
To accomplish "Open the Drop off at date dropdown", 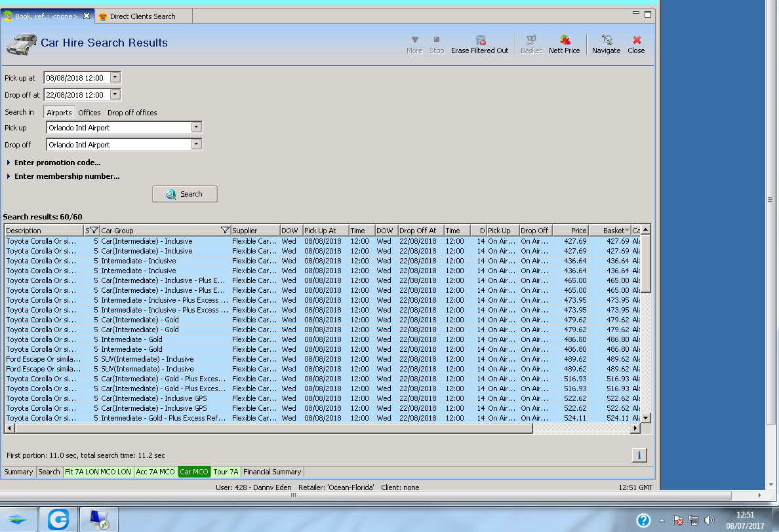I will [115, 94].
